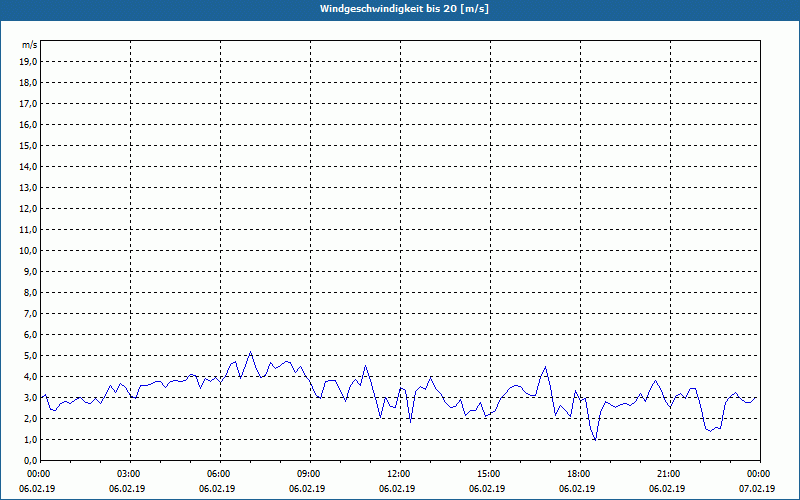Pick the '15,0' y-axis label
This screenshot has width=800, height=500.
pos(28,145)
